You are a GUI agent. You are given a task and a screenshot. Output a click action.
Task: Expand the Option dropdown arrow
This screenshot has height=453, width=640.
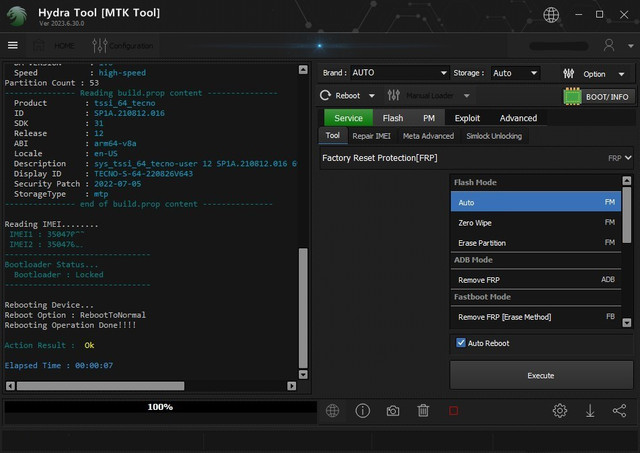tap(621, 74)
